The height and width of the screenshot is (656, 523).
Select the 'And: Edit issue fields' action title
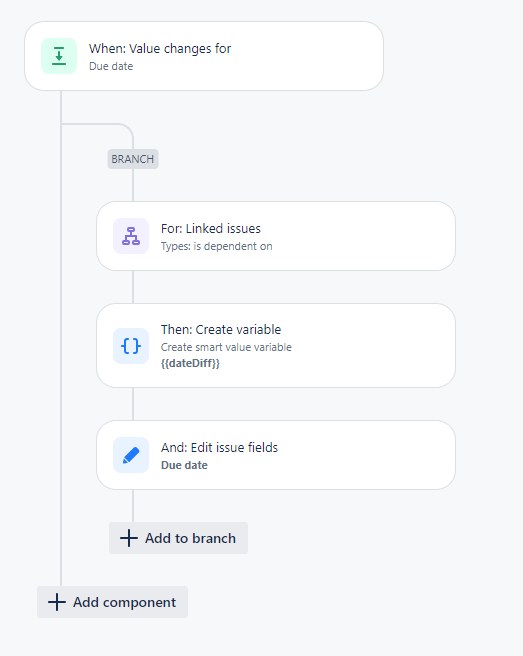219,448
